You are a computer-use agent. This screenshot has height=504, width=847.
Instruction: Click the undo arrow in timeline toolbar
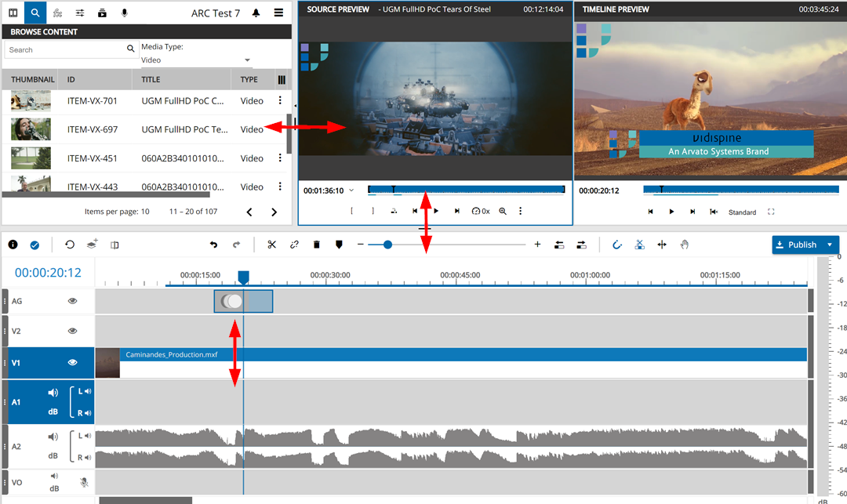(x=213, y=245)
